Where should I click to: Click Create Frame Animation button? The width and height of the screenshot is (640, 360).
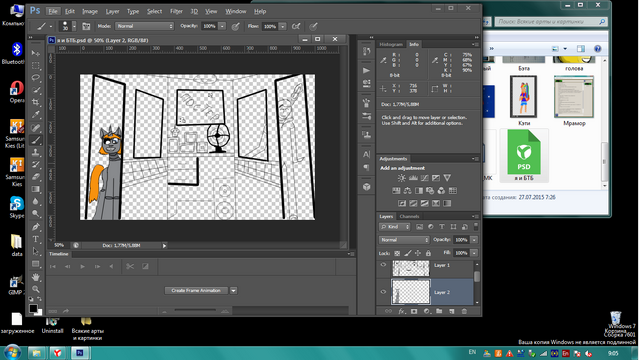coord(196,291)
